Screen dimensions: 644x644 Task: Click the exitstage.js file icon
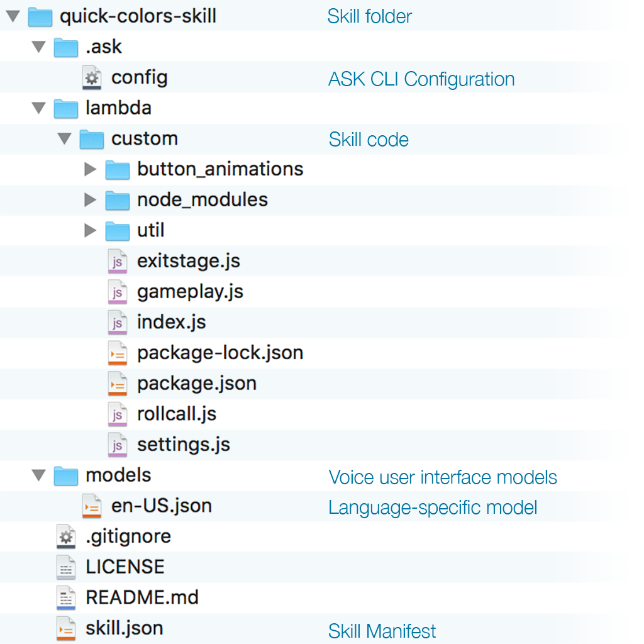coord(118,261)
